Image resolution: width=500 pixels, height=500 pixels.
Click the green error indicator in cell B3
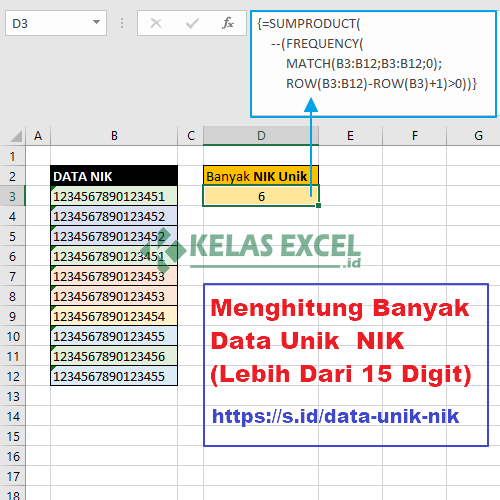pos(53,188)
